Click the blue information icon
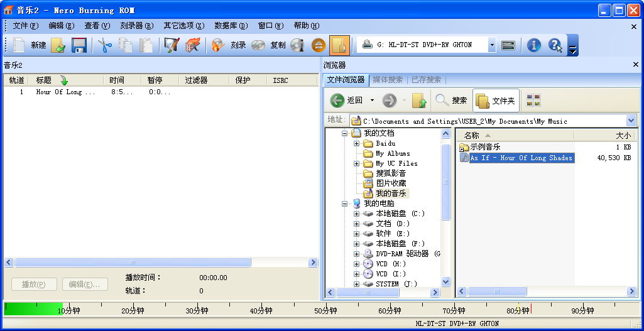 pyautogui.click(x=533, y=45)
